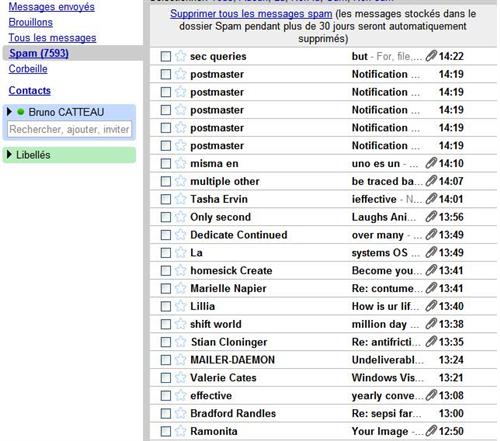The image size is (500, 441).
Task: Tick checkbox for misma en message
Action: point(166,164)
